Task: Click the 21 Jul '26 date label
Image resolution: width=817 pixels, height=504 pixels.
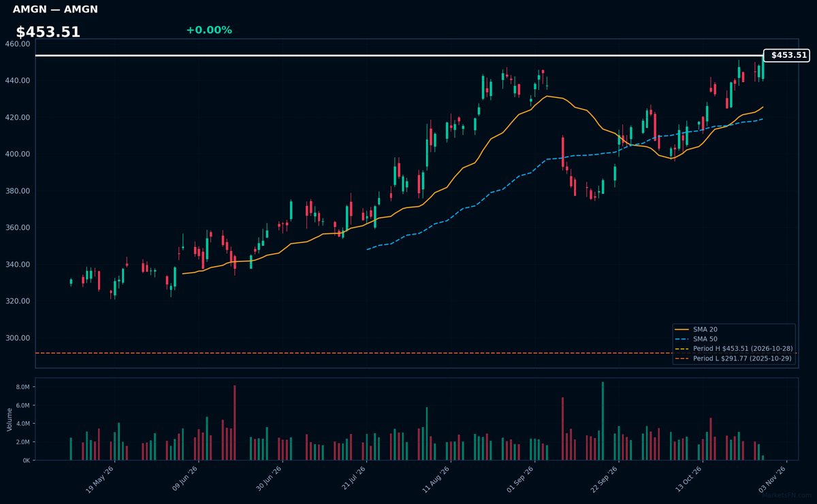Action: pyautogui.click(x=353, y=480)
